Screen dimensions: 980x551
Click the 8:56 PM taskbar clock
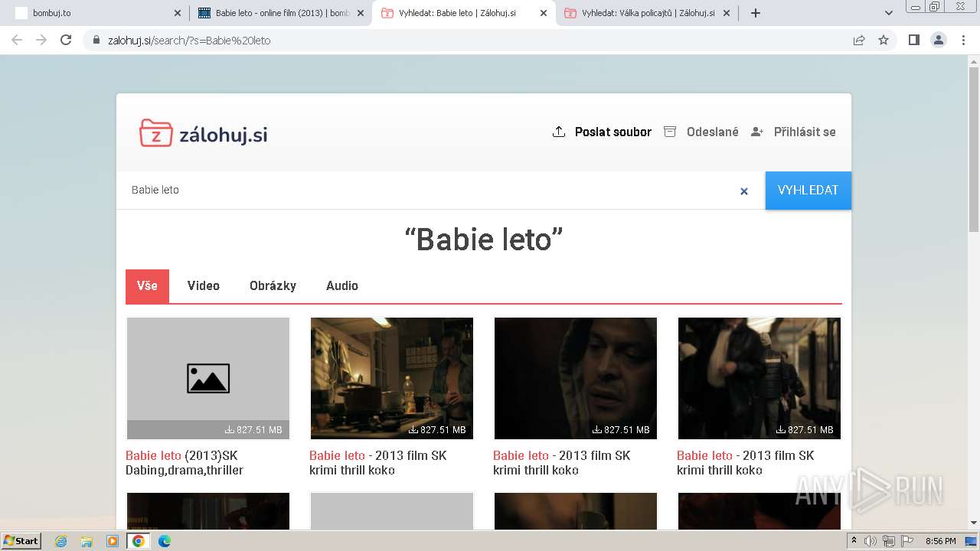940,541
